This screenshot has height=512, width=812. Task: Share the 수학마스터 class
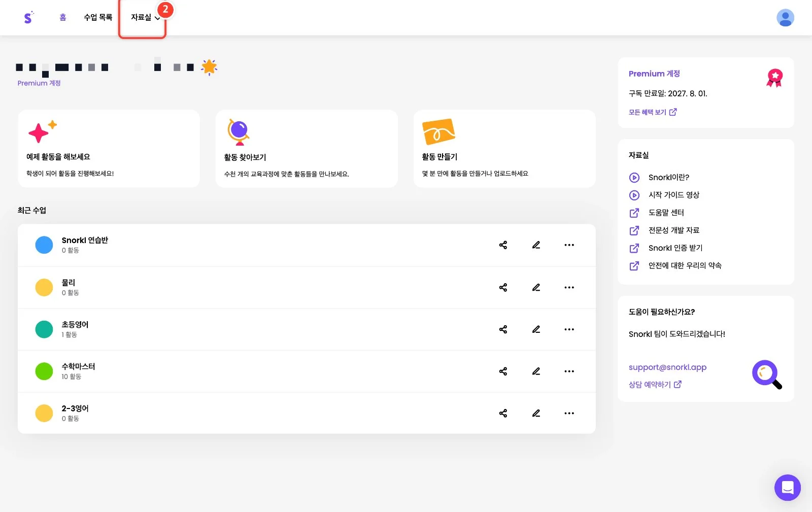point(503,371)
